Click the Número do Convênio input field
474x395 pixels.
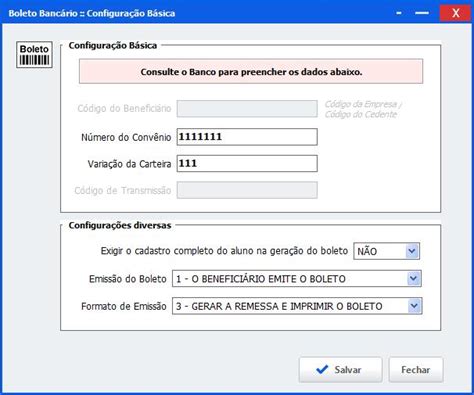[247, 137]
